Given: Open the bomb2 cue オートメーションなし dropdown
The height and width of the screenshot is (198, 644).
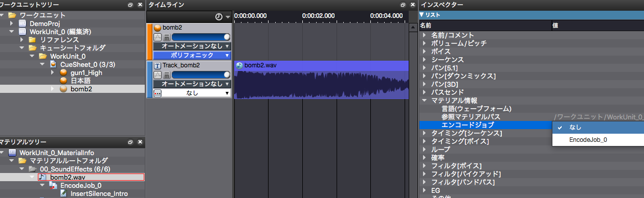Looking at the screenshot, I should pyautogui.click(x=192, y=46).
